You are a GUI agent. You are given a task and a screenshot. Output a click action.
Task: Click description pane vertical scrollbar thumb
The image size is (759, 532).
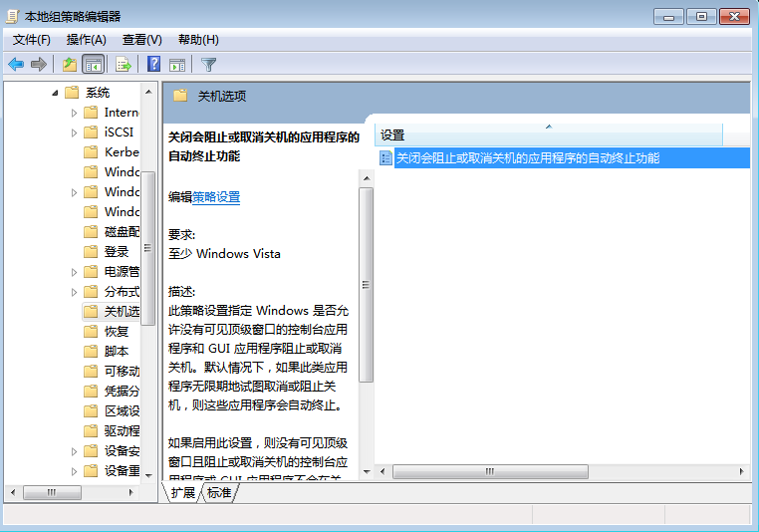tap(367, 285)
